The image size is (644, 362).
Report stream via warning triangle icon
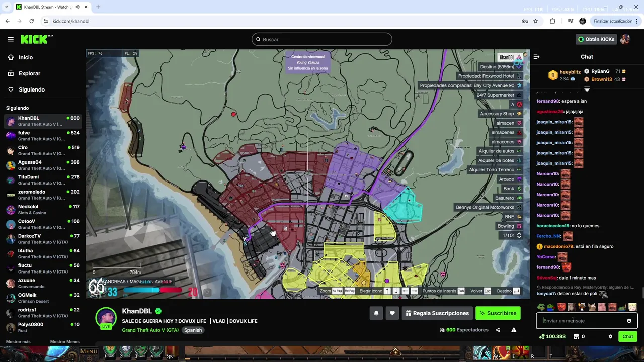tap(514, 330)
